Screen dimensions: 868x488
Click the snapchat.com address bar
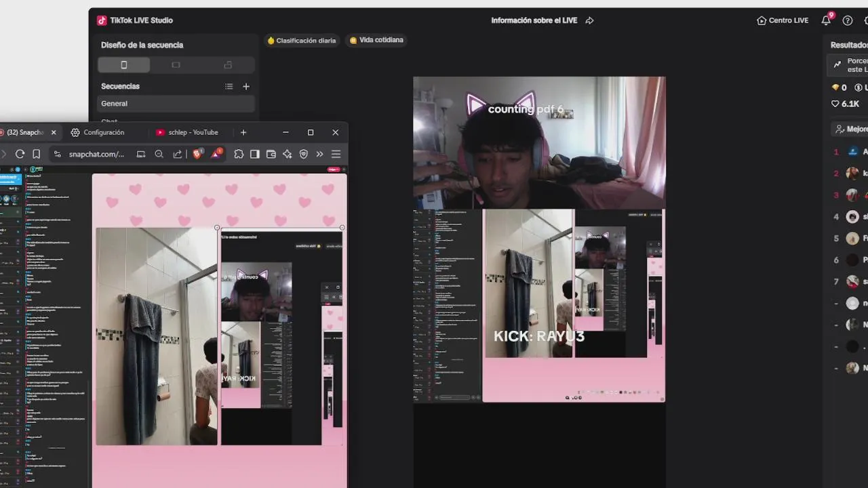point(96,154)
